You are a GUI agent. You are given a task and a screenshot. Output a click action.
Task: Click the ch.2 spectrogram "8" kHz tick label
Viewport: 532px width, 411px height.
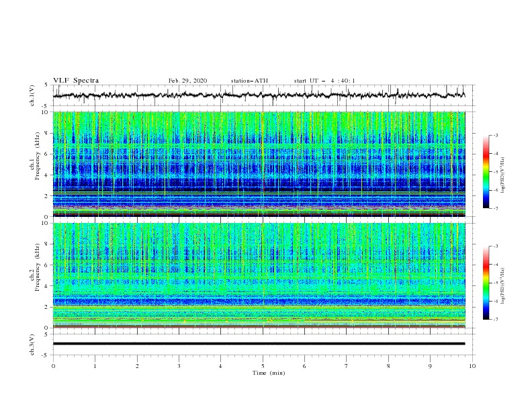coord(47,244)
